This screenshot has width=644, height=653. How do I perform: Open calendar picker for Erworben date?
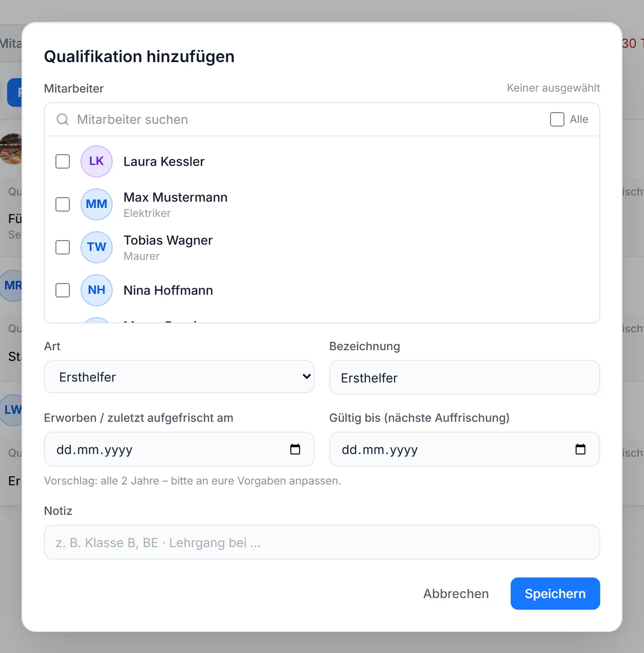pyautogui.click(x=295, y=449)
